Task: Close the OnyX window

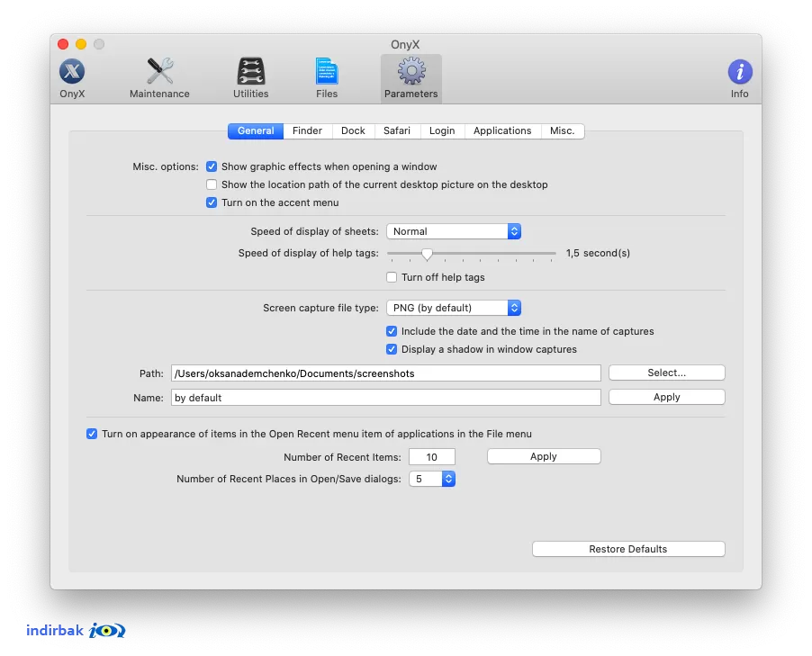Action: pos(63,44)
